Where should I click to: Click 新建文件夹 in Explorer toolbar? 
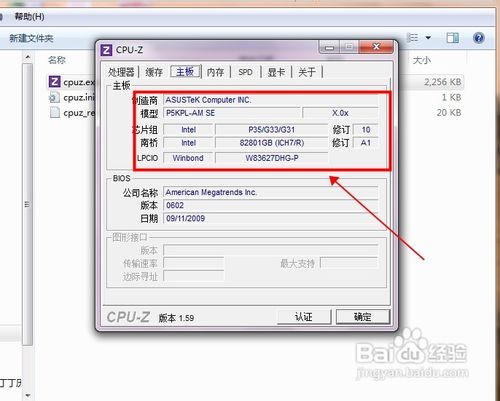(31, 38)
